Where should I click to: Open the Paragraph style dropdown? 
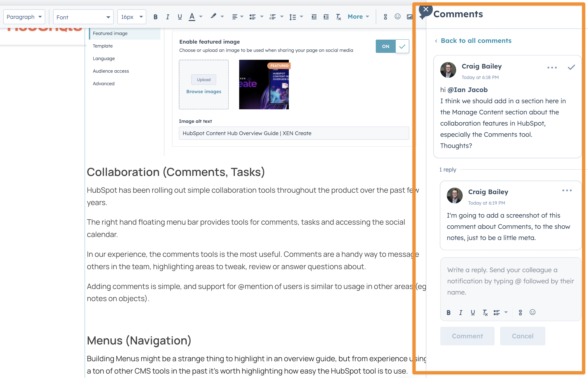pos(24,17)
